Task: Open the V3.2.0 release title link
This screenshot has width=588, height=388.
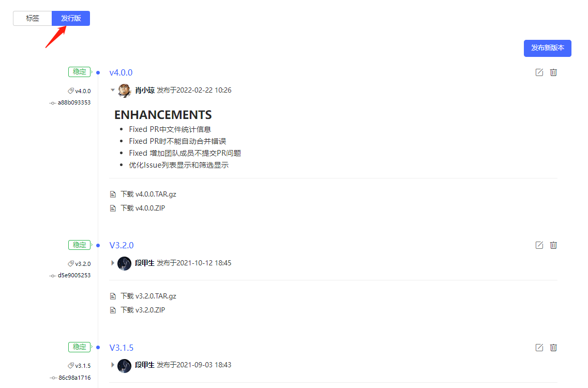Action: (x=122, y=245)
